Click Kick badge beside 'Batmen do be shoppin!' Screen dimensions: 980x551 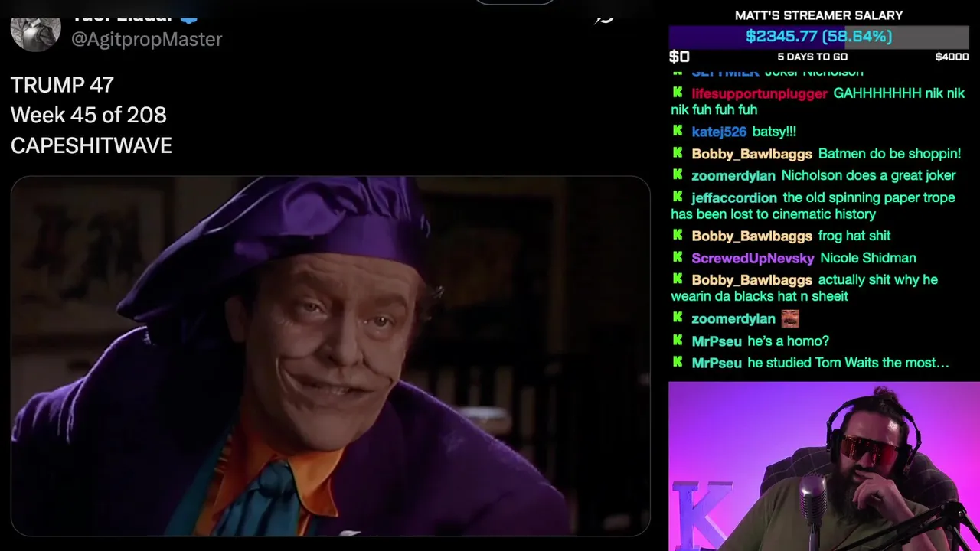click(x=678, y=153)
